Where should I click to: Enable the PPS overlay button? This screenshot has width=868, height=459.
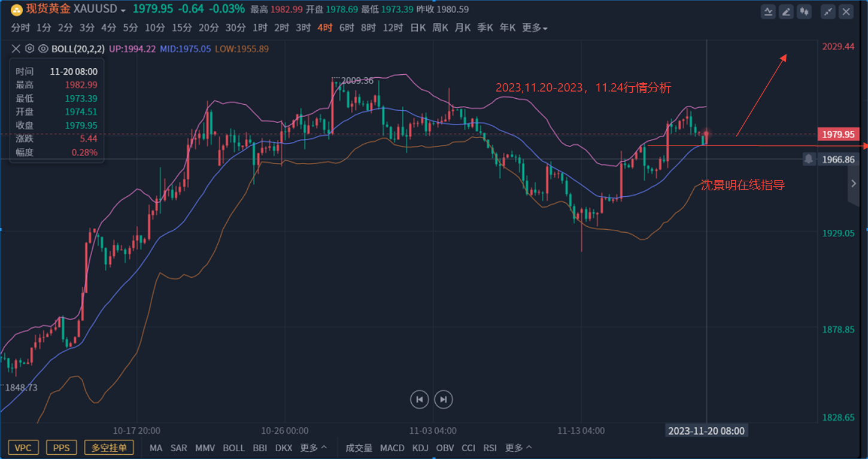coord(61,447)
